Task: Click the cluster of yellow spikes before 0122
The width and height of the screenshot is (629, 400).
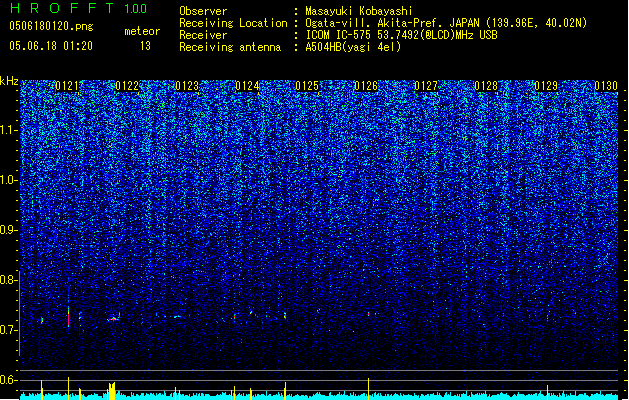Action: 112,390
